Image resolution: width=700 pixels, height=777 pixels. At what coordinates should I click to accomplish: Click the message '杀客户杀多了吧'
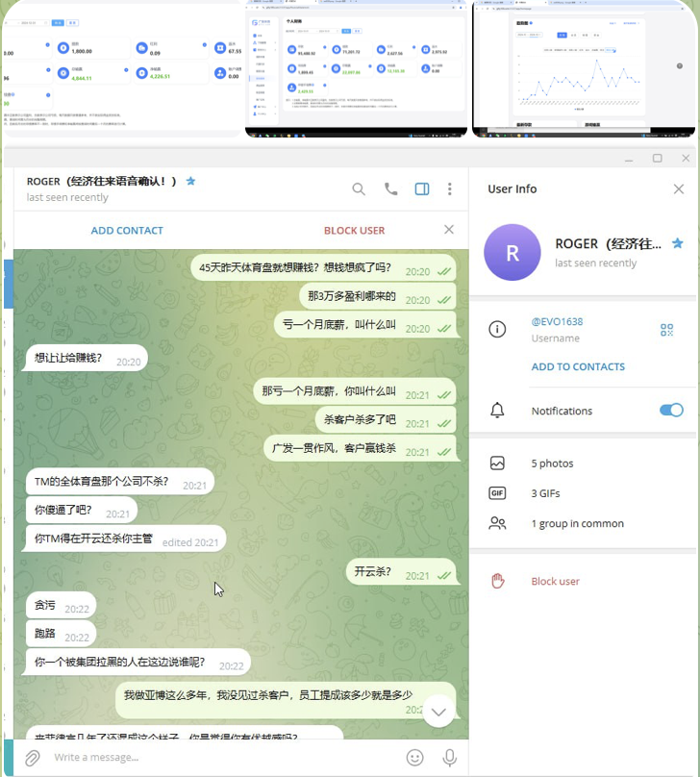386,419
